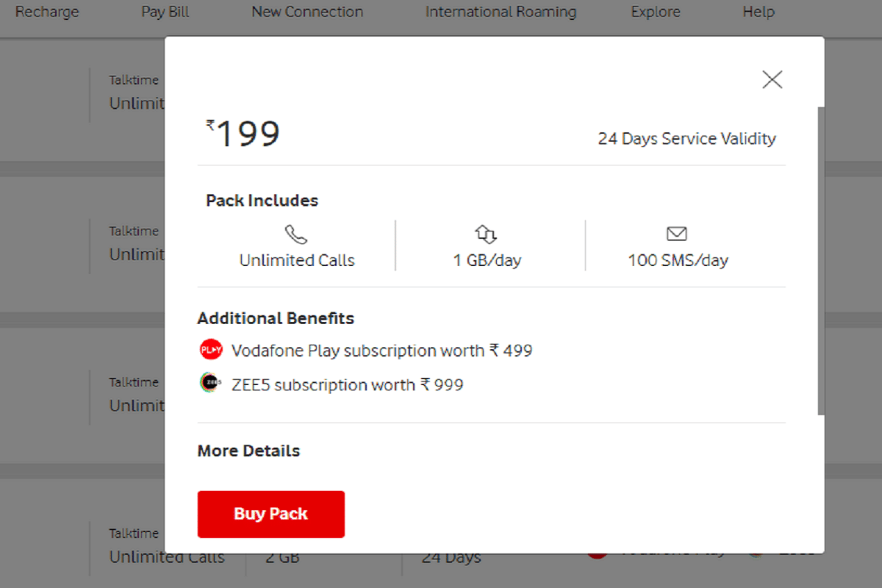Open International Roaming options
Viewport: 882px width, 588px height.
click(501, 12)
